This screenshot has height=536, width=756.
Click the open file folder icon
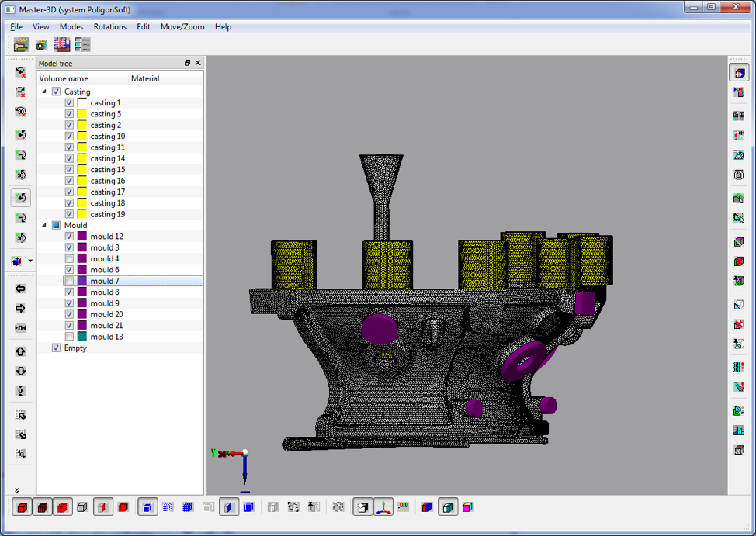click(21, 45)
